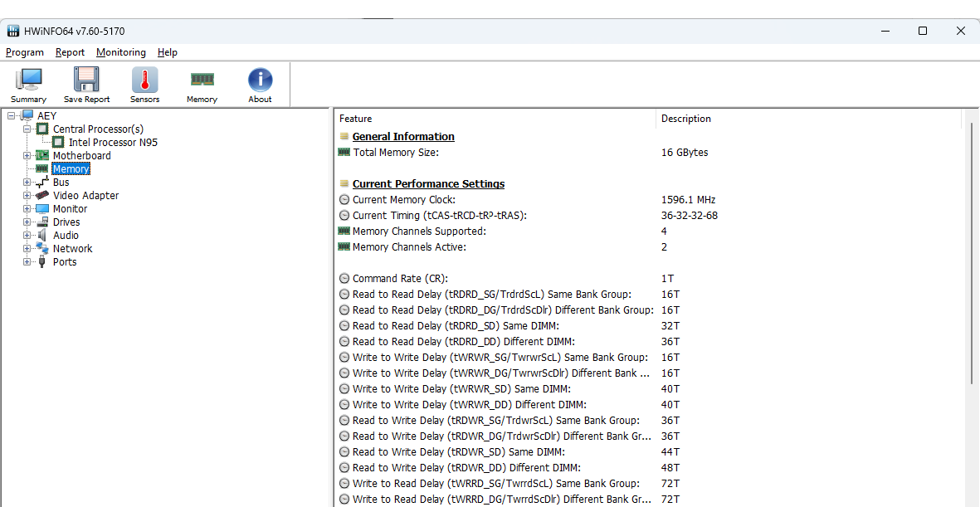Expand the Bus tree node
This screenshot has height=507, width=980.
coord(27,182)
